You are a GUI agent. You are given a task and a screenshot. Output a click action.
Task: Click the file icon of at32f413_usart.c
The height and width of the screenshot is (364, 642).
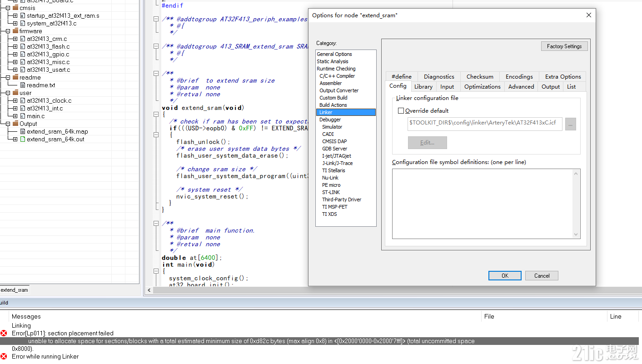(22, 70)
